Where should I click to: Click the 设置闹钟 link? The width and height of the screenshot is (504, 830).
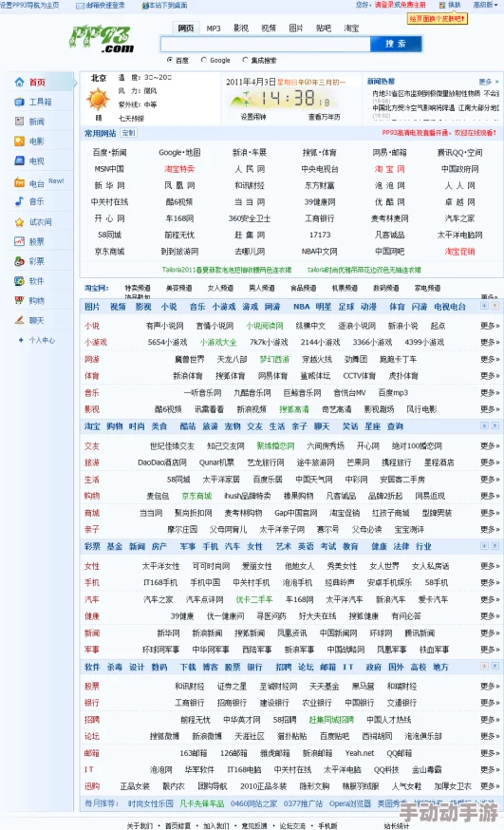(x=253, y=117)
